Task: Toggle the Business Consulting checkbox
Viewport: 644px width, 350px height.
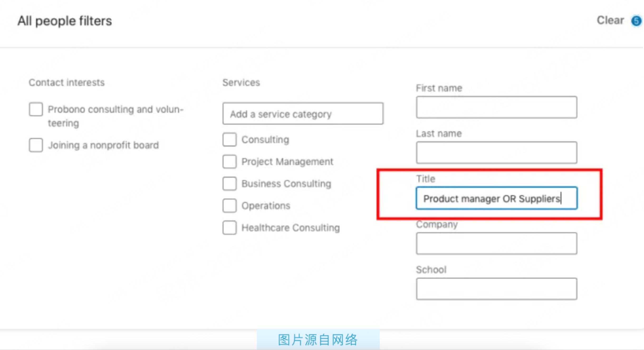Action: (229, 183)
